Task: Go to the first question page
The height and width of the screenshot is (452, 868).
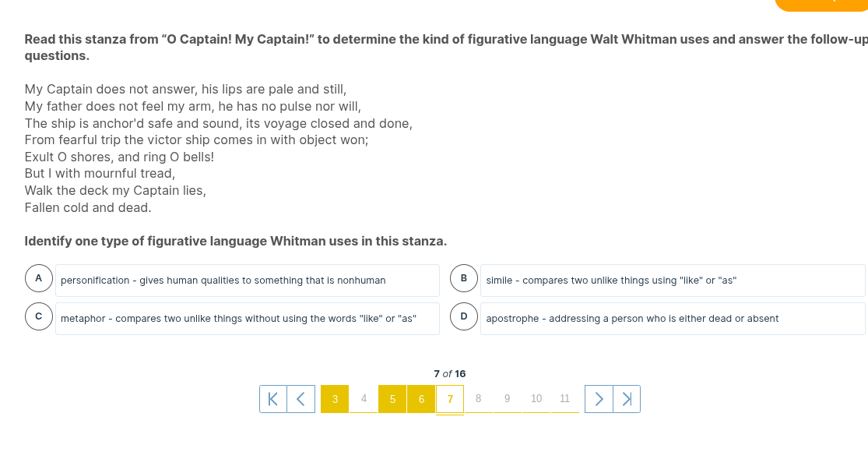Action: (x=273, y=399)
